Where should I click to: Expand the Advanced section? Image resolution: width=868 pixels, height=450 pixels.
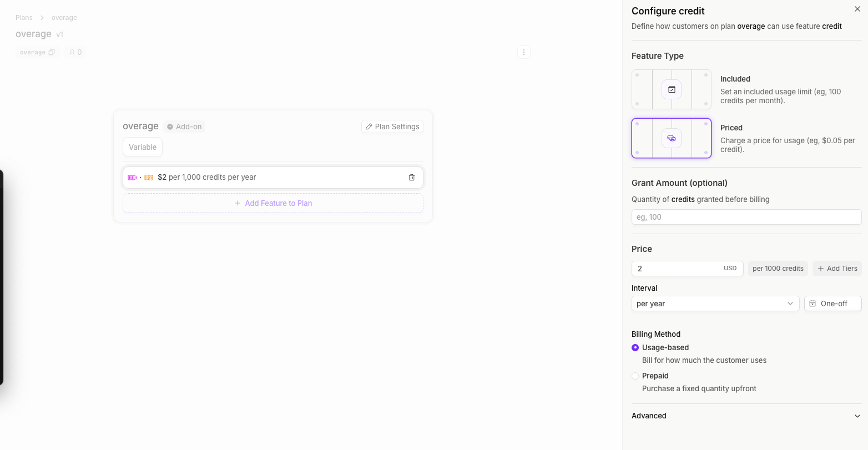(x=746, y=416)
